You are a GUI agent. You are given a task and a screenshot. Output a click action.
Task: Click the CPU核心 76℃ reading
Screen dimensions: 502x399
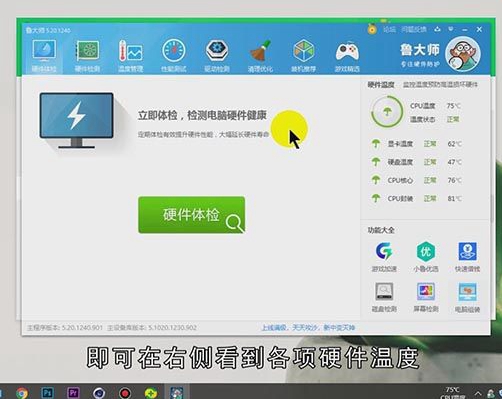(x=455, y=180)
